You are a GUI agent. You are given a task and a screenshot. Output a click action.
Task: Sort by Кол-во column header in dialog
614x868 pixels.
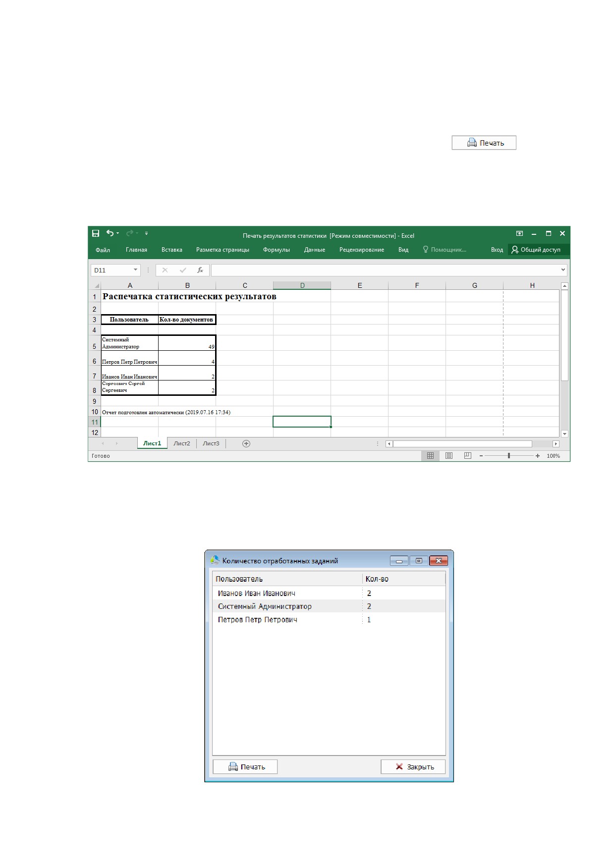click(x=404, y=579)
